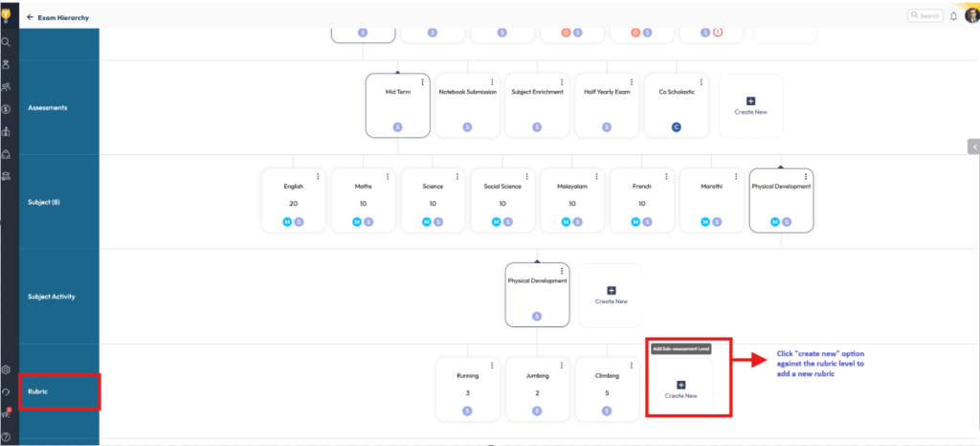
Task: Click the Search field in top bar
Action: (925, 16)
